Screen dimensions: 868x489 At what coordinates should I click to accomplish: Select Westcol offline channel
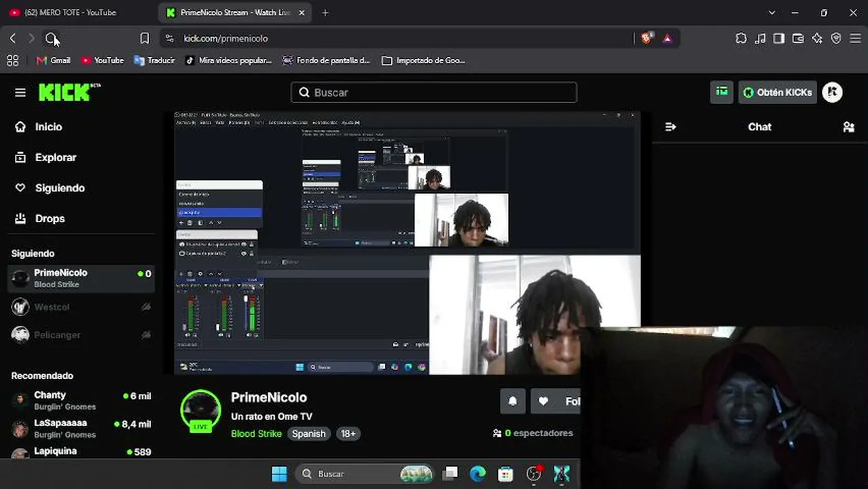[82, 307]
